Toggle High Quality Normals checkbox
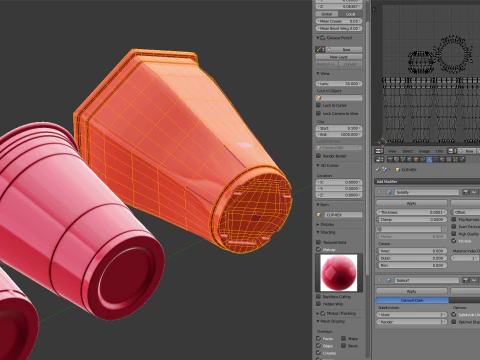Viewport: 480px width, 360px height. [454, 234]
